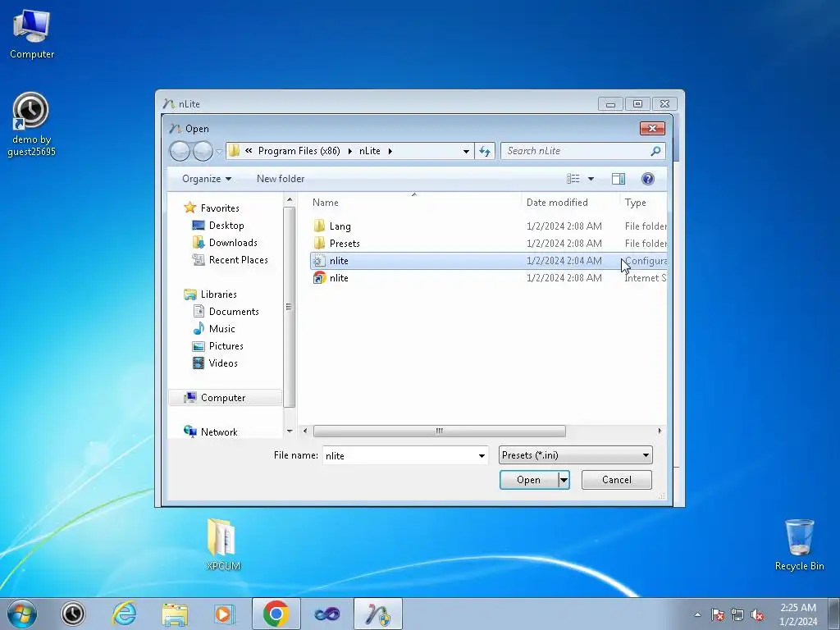The image size is (840, 630).
Task: Open Windows Media Player from taskbar
Action: pos(224,614)
